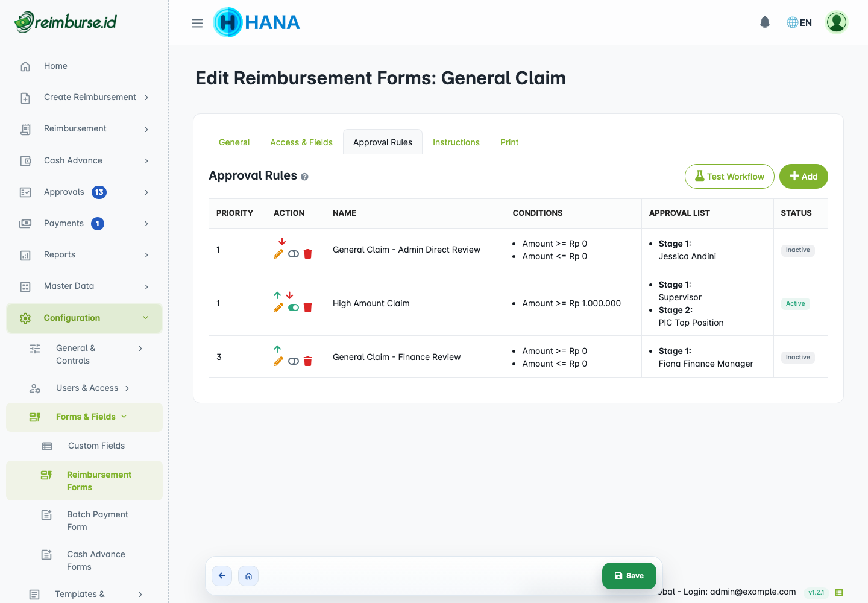This screenshot has height=603, width=868.
Task: Open Cash Advance Forms page
Action: click(84, 560)
